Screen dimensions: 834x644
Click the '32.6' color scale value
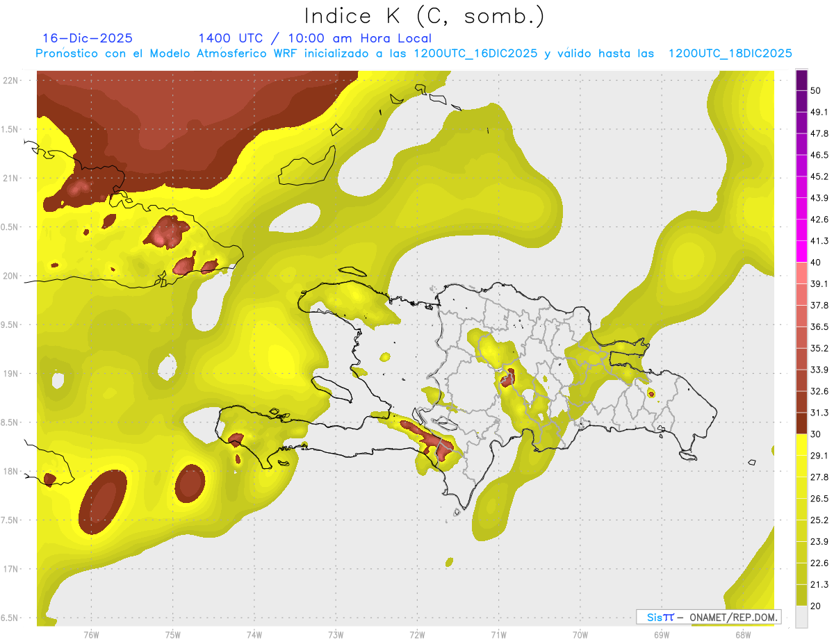[819, 391]
